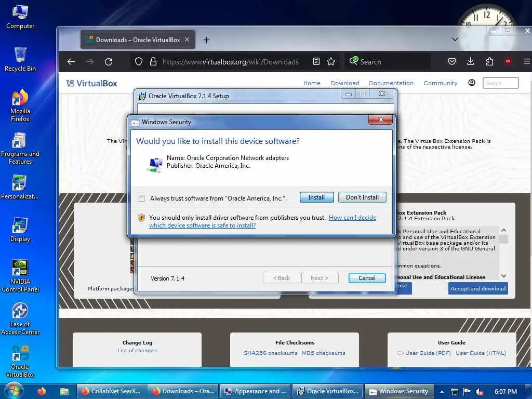Switch to Appearance and... taskbar window

click(x=256, y=391)
